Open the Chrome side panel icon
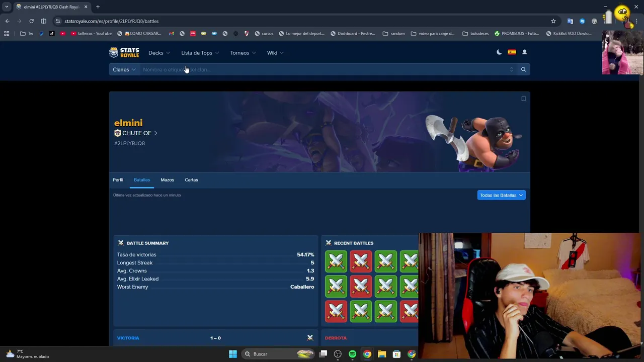 coord(43,21)
